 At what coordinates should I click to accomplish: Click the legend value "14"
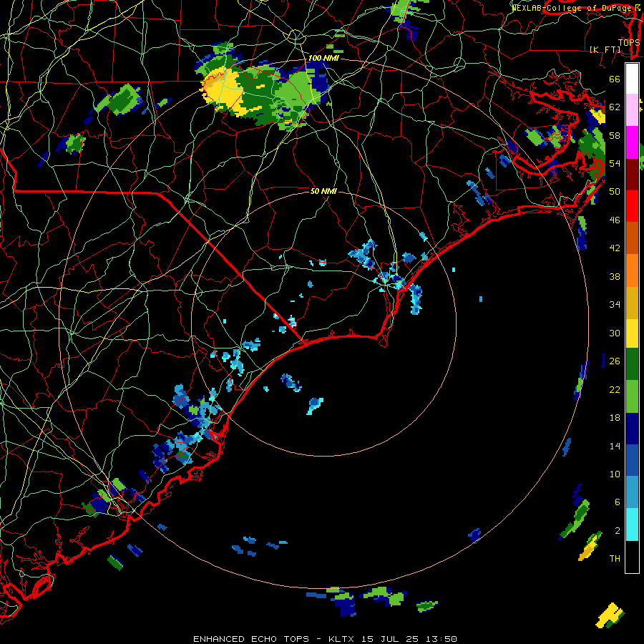615,446
